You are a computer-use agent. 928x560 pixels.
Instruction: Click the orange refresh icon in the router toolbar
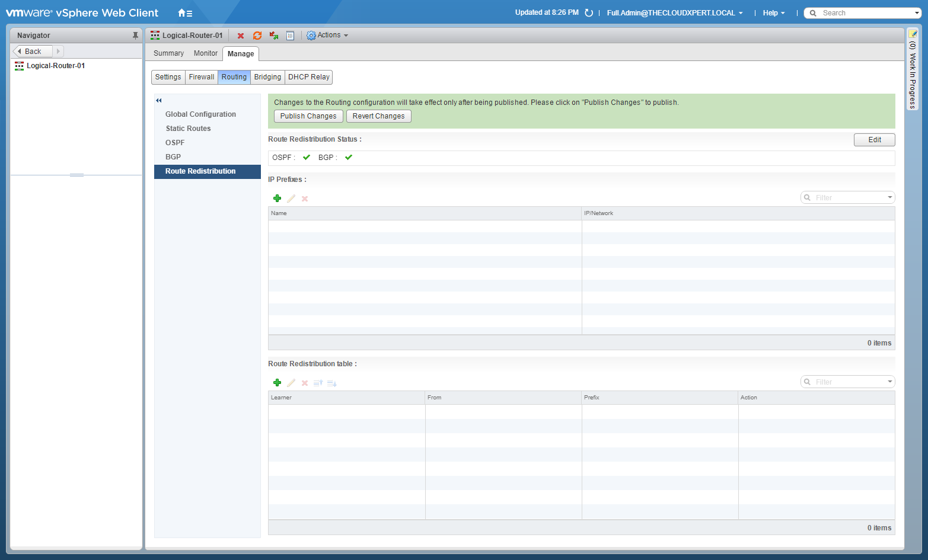tap(257, 36)
